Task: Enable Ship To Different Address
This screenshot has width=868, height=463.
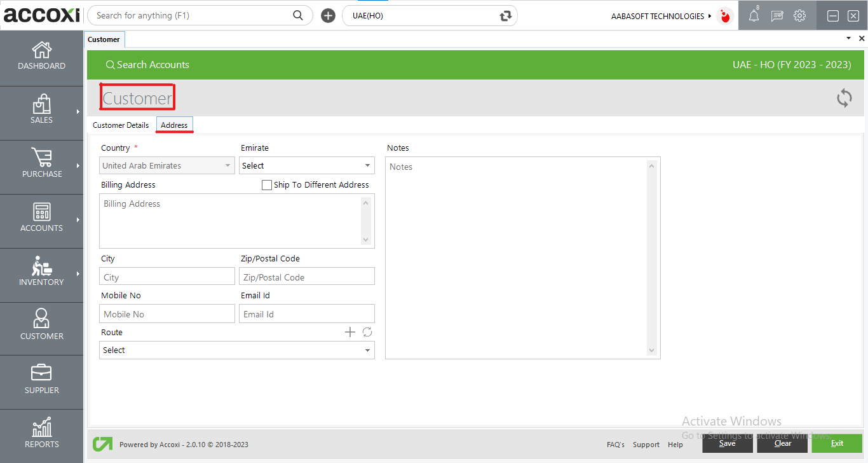Action: coord(266,184)
